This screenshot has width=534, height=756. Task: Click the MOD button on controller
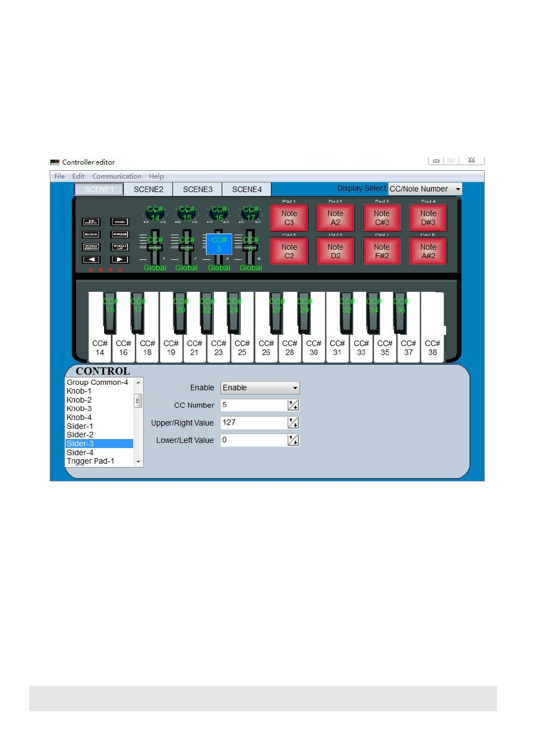pyautogui.click(x=120, y=222)
